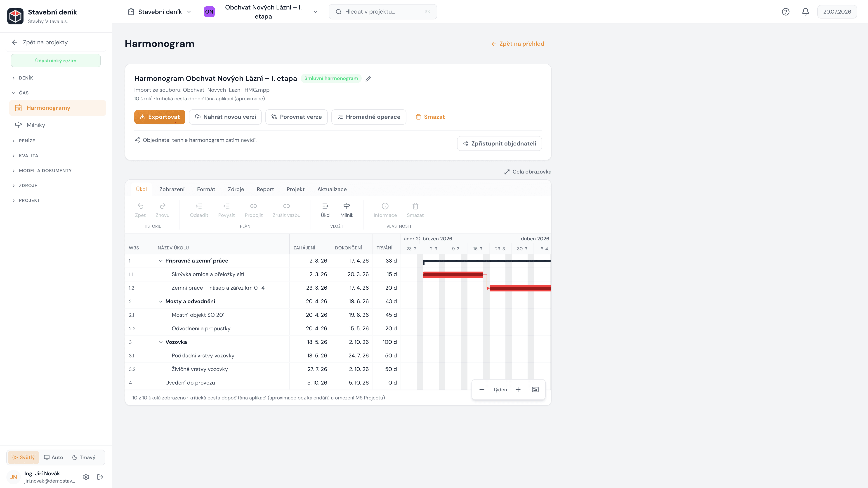Open Milníky in the sidebar
The height and width of the screenshot is (488, 868).
coord(57,125)
